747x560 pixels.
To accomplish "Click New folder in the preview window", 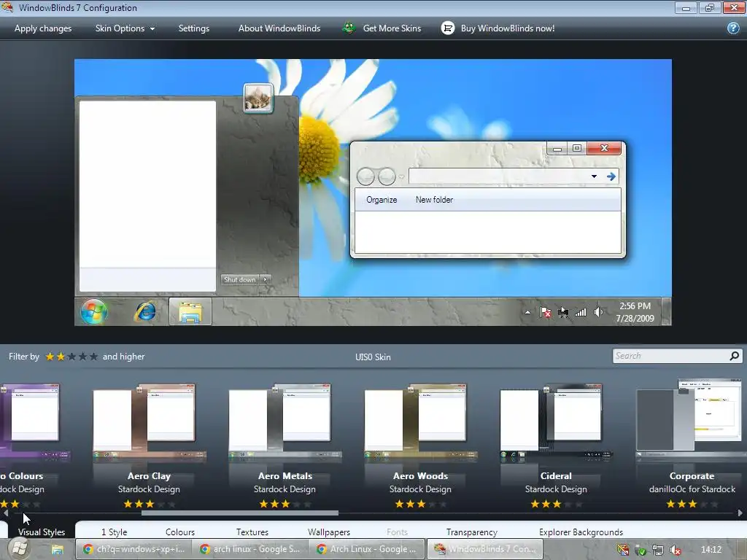I will (434, 200).
